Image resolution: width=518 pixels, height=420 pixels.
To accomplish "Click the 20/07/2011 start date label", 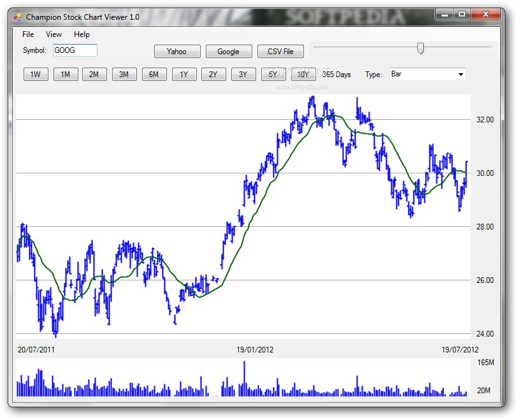I will coord(36,350).
